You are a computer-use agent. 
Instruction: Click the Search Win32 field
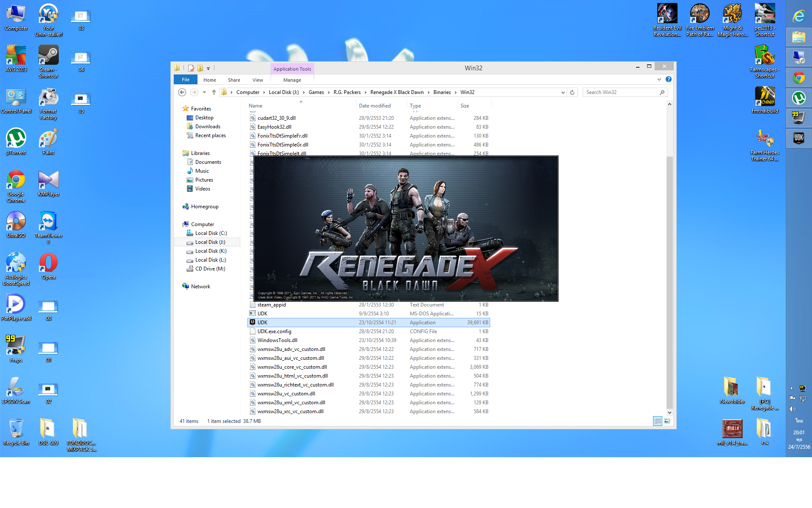click(621, 92)
